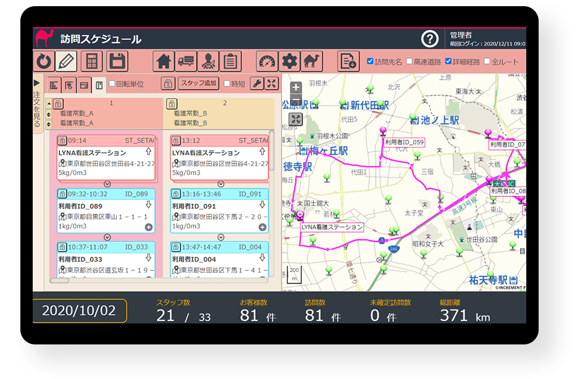Expand chevron below 利用者ID_091 card
588x379 pixels.
[221, 238]
